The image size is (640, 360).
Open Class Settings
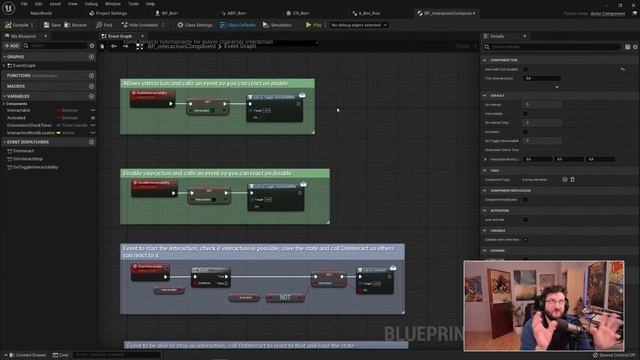point(195,25)
